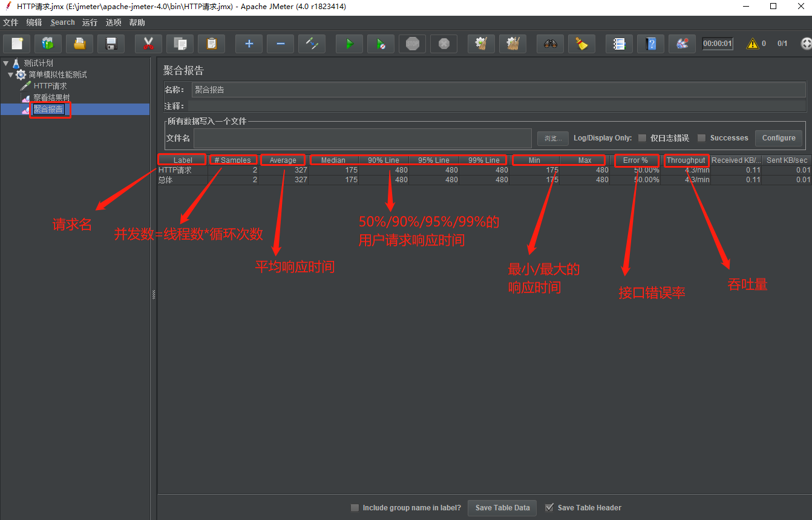The width and height of the screenshot is (812, 520).
Task: Click the New test plan icon
Action: 17,44
